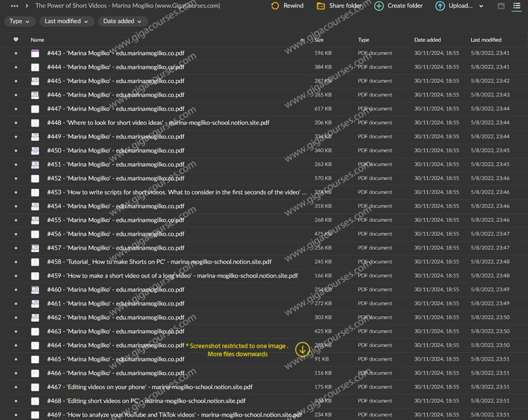Select 'Editing videos on your phone' file
The image size is (528, 420).
(x=150, y=387)
